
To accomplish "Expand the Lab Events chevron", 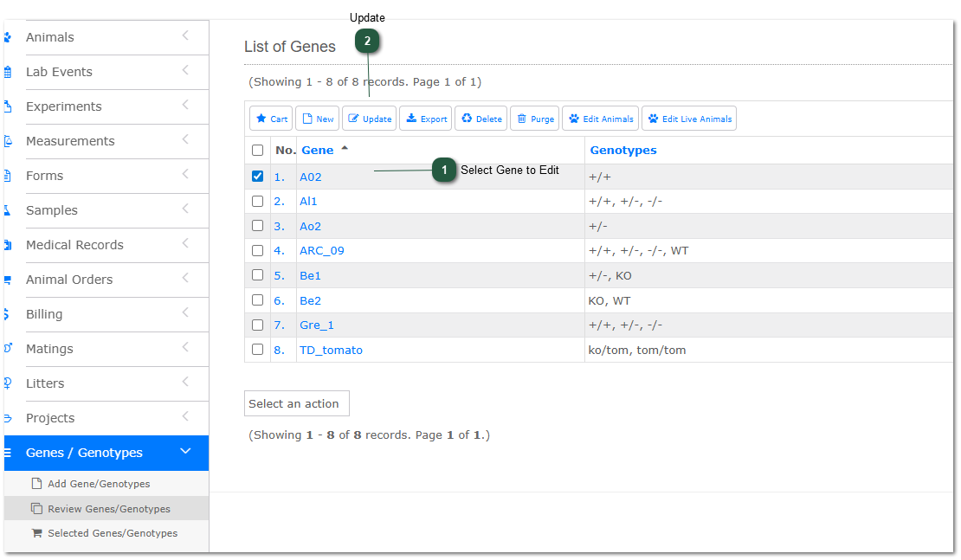I will pyautogui.click(x=185, y=70).
